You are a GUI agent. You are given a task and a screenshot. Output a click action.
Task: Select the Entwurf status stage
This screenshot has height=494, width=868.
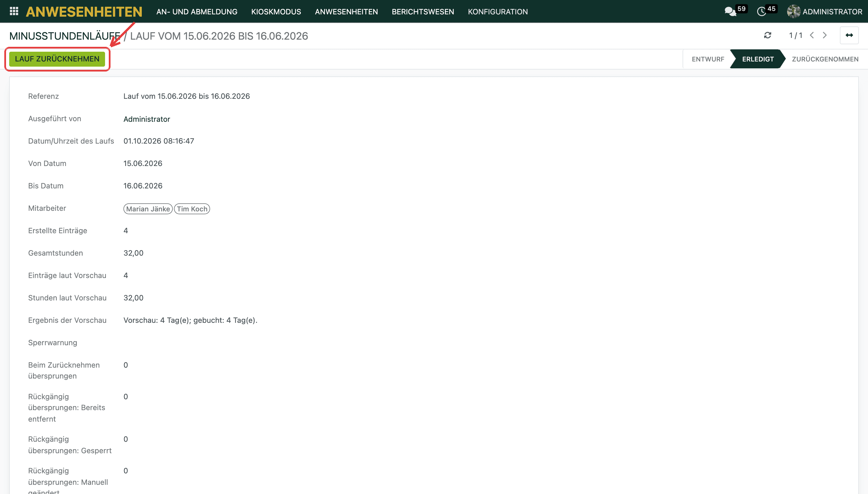tap(708, 59)
